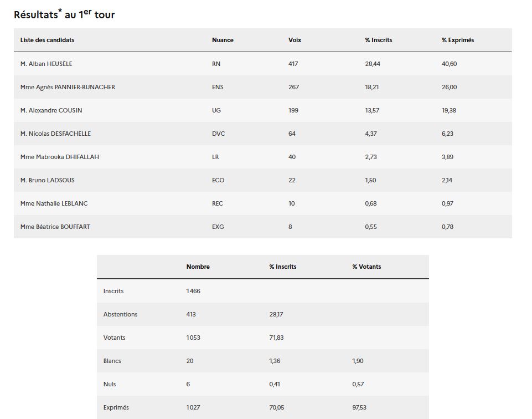
Task: Click the % Exprimés value for Béatrice BOUFFART
Action: point(447,227)
